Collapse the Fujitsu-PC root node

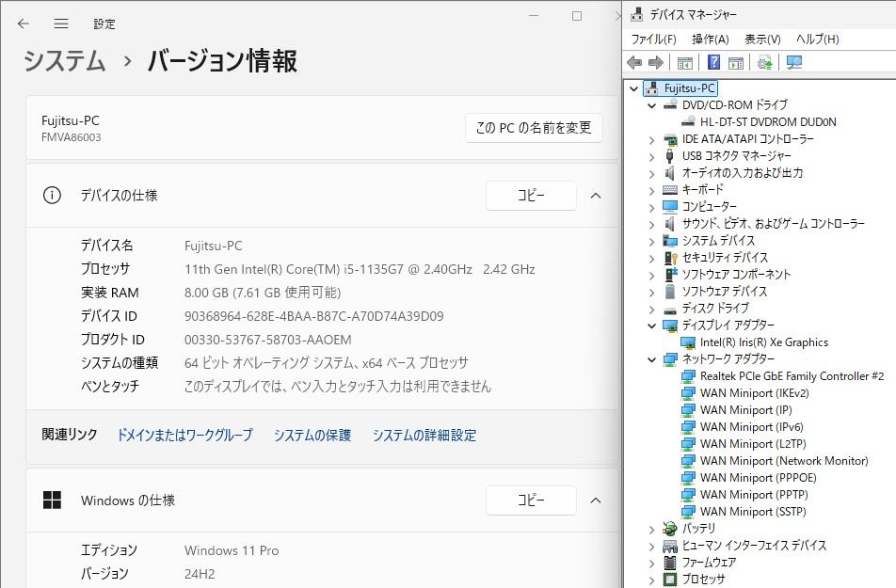(633, 88)
